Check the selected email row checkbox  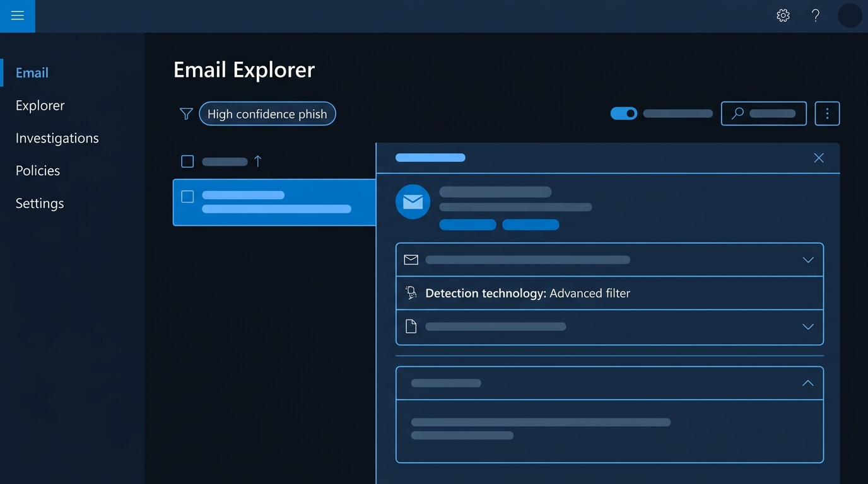coord(187,197)
